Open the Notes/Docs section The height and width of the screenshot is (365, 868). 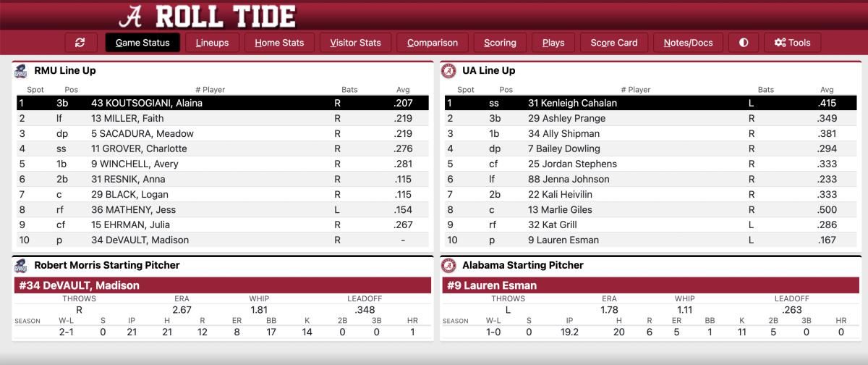688,43
